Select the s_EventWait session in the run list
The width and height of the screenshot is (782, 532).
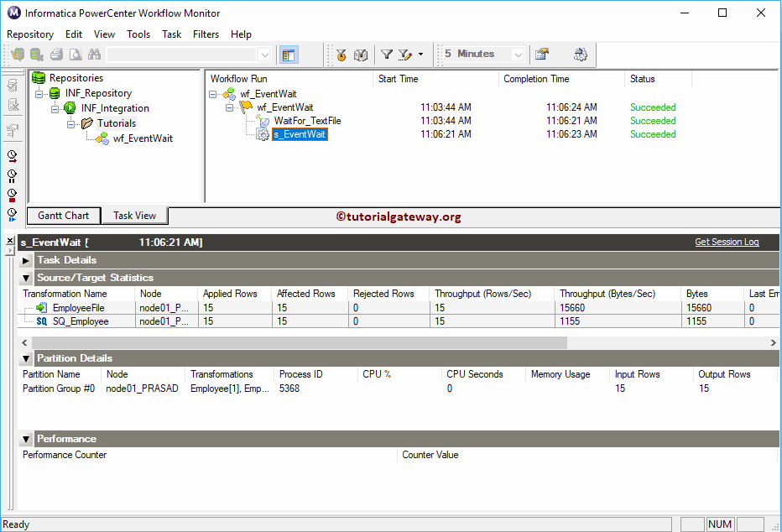tap(300, 133)
